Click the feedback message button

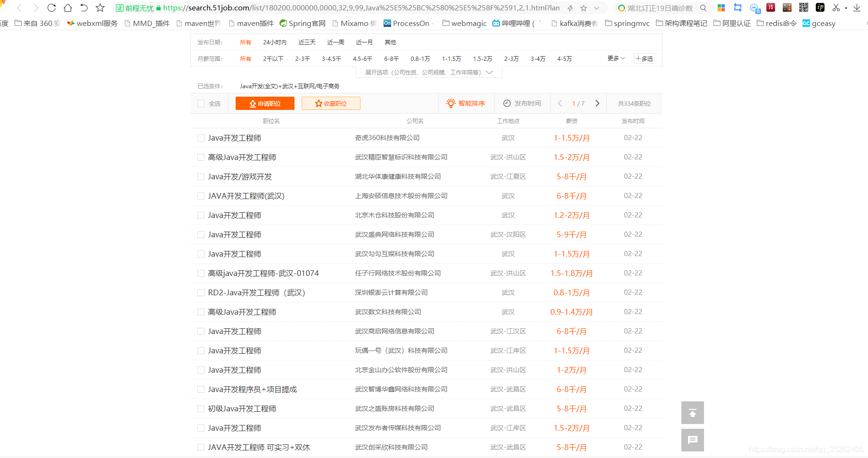point(693,440)
